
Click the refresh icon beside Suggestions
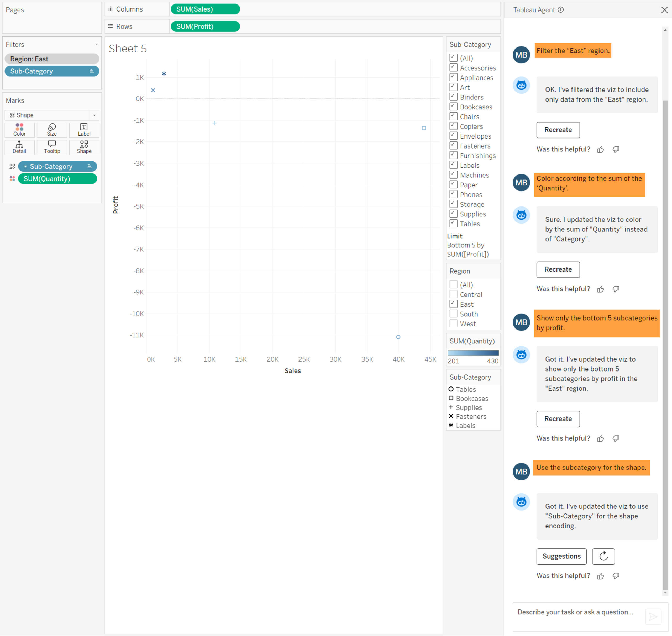[x=603, y=556]
